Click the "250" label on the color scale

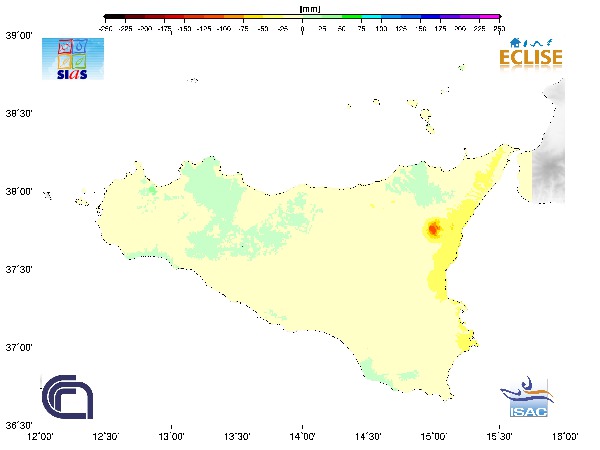click(499, 29)
